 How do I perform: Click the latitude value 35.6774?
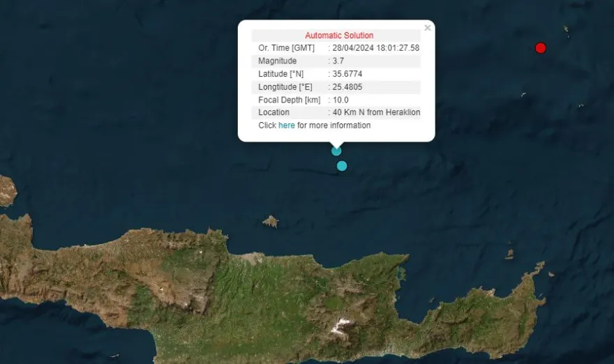click(347, 74)
